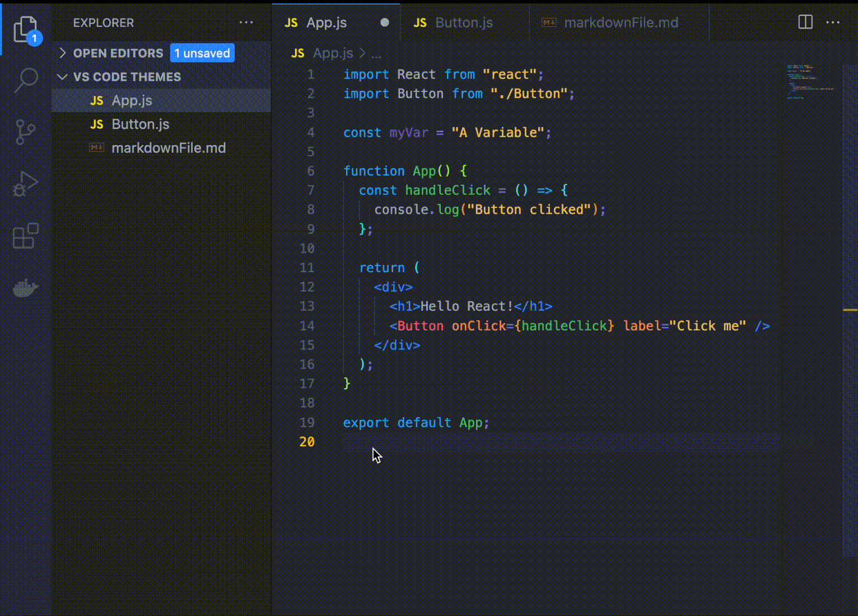Split the editor to the right
858x616 pixels.
pyautogui.click(x=805, y=22)
